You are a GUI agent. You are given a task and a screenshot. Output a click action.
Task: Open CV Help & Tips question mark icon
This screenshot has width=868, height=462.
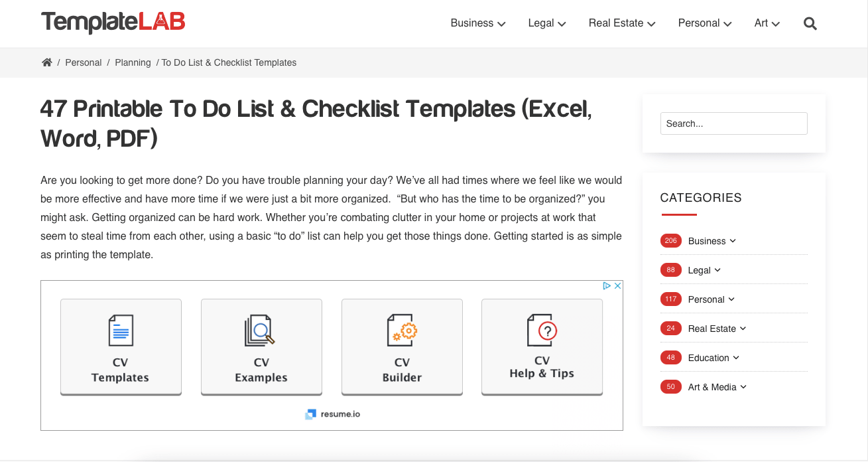(542, 330)
